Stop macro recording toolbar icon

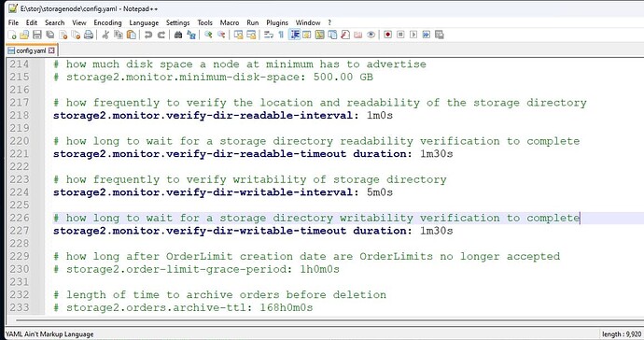coord(400,35)
